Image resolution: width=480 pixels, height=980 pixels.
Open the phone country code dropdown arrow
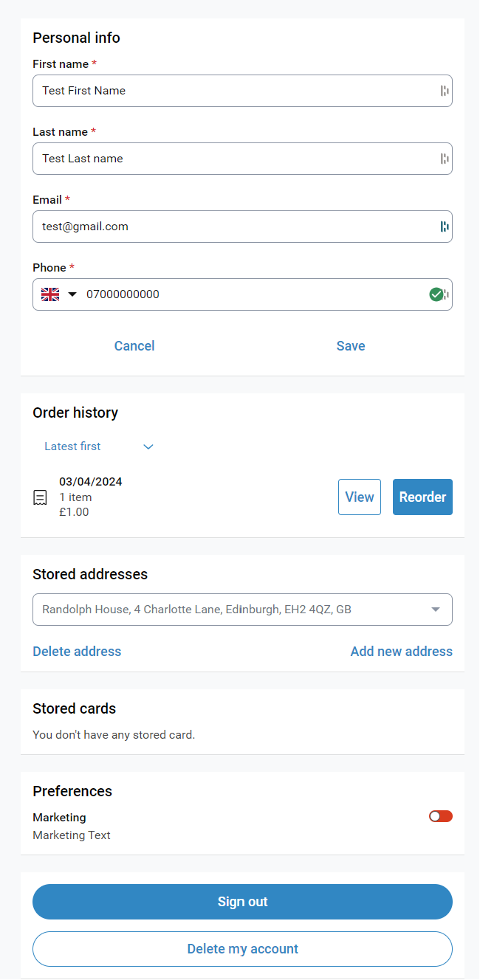click(x=72, y=294)
